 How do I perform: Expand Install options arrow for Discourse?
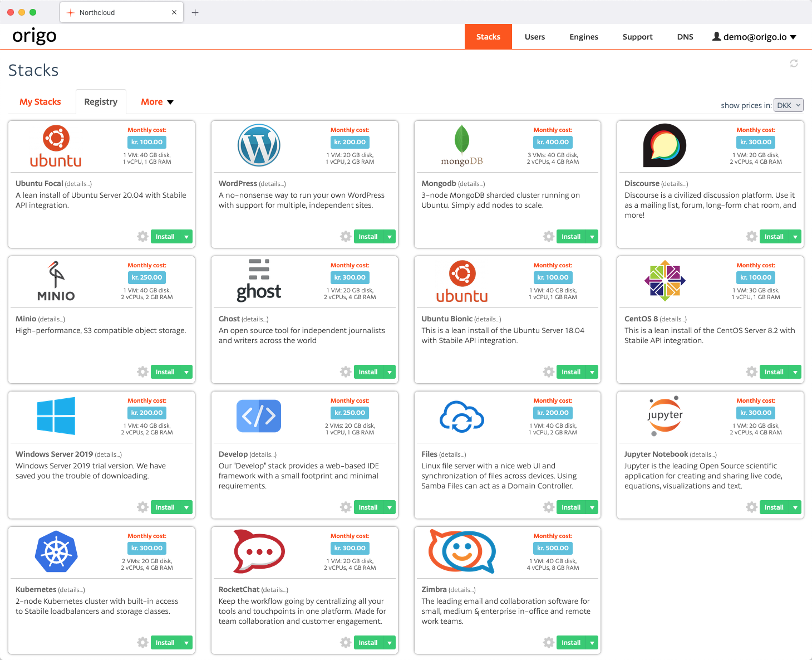tap(795, 237)
